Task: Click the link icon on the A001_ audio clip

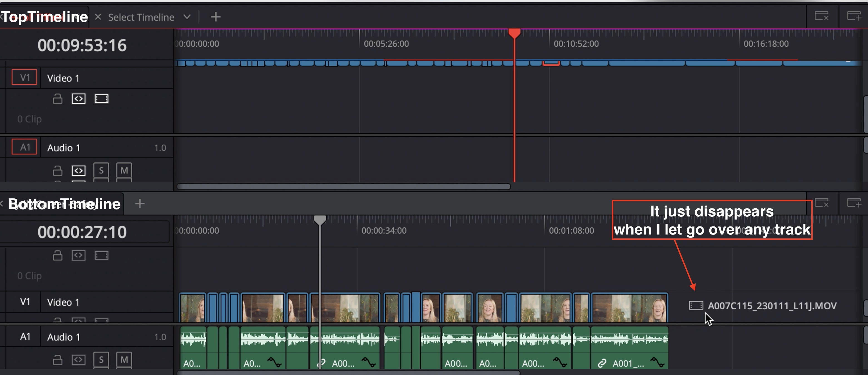Action: click(602, 363)
